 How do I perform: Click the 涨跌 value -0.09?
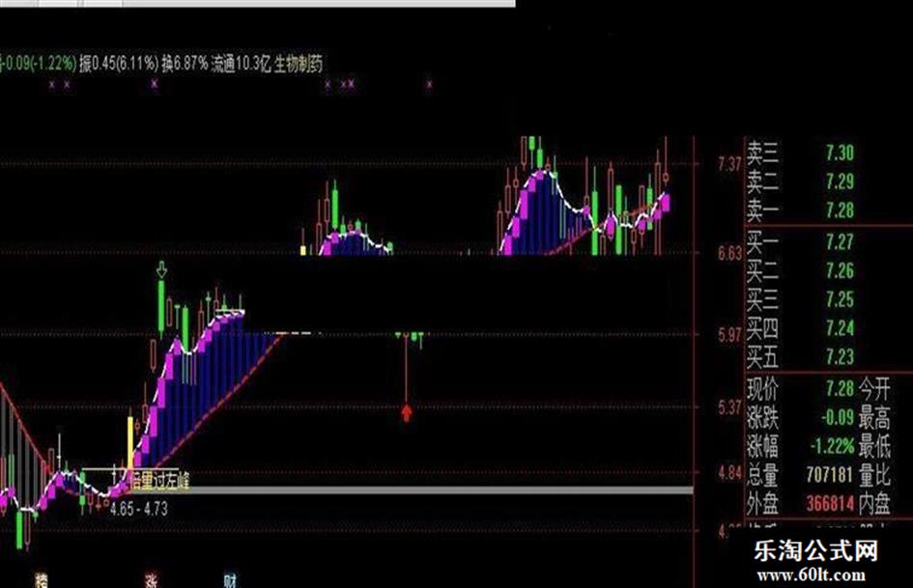(838, 417)
